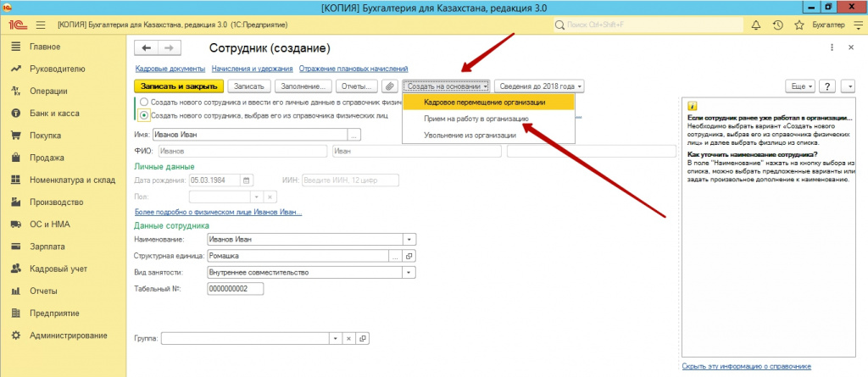Open the hamburger main menu icon
The height and width of the screenshot is (377, 868).
(41, 25)
